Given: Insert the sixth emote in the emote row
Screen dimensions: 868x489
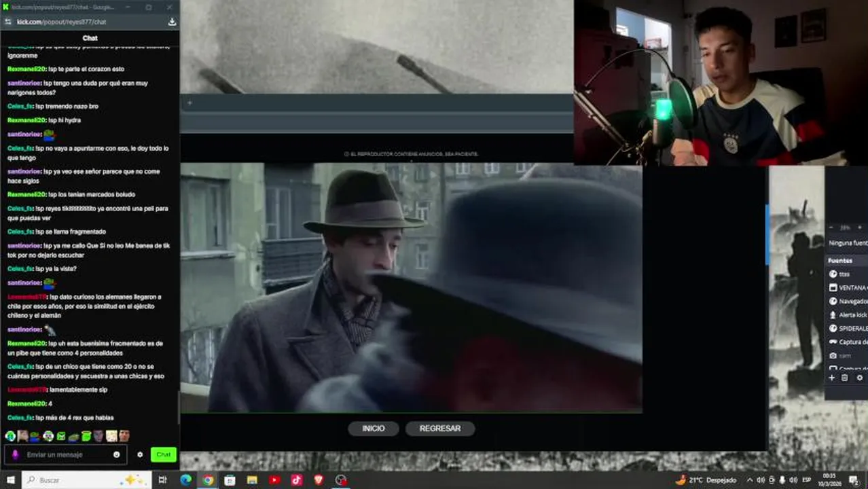Looking at the screenshot, I should (73, 436).
